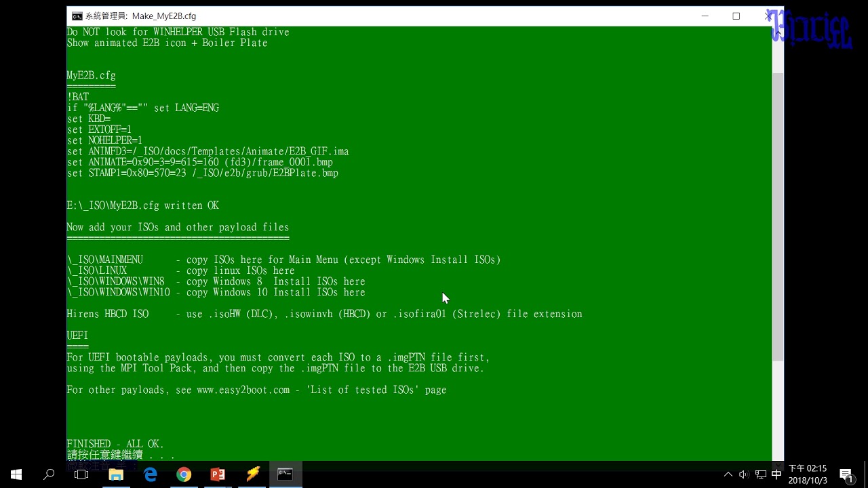868x488 pixels.
Task: Click the 'if "%LANG%"==""' line
Action: coord(142,108)
